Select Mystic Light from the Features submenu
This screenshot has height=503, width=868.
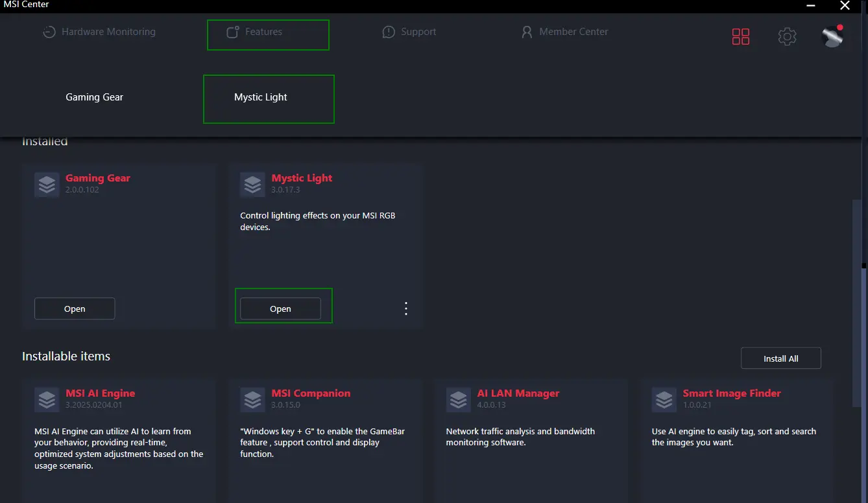(261, 97)
